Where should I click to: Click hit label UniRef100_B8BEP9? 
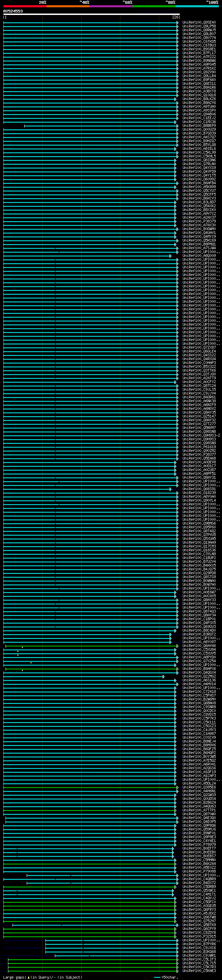[x=199, y=125]
